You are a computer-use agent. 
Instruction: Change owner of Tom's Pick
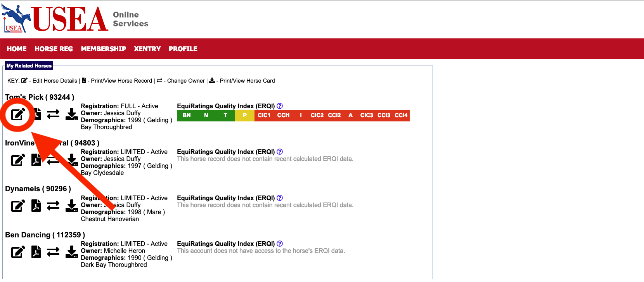[53, 114]
